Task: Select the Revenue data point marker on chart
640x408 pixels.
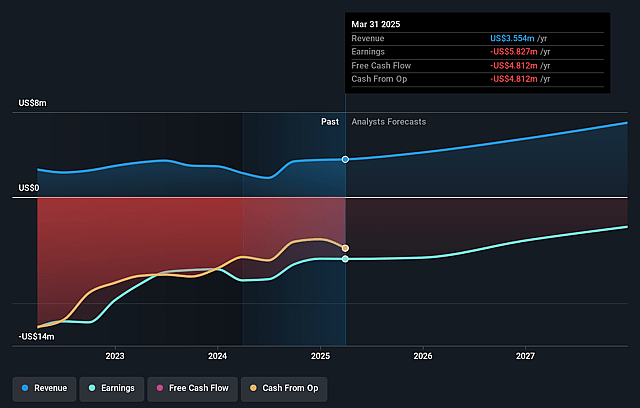Action: point(345,160)
